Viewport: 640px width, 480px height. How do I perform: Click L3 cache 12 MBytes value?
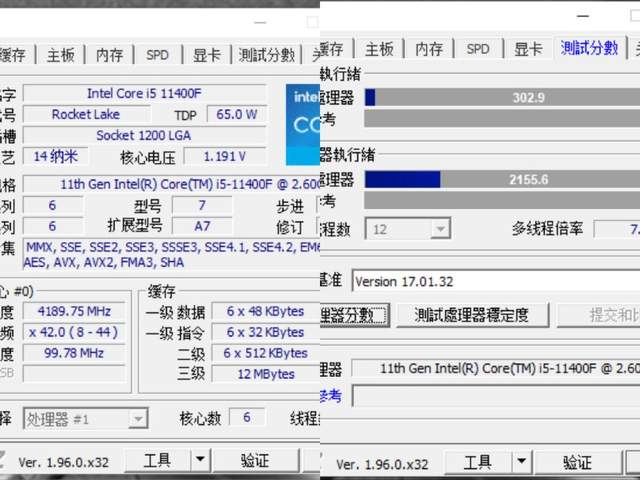click(265, 374)
